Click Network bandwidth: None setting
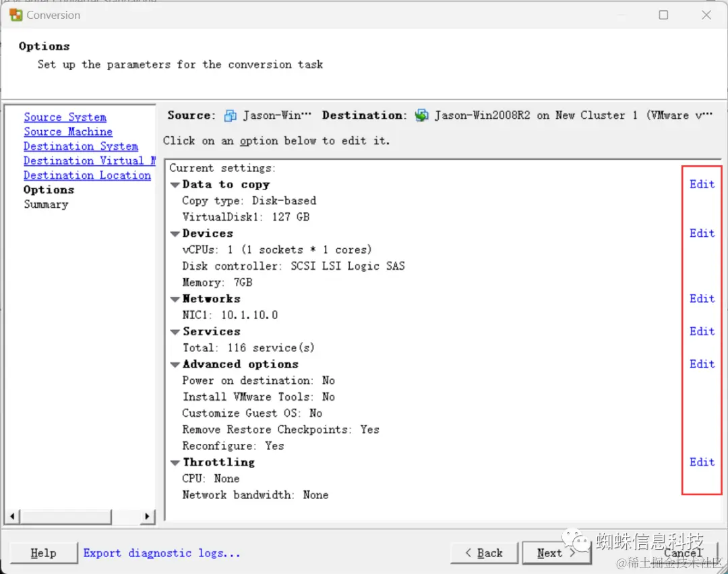The image size is (728, 574). (x=255, y=495)
